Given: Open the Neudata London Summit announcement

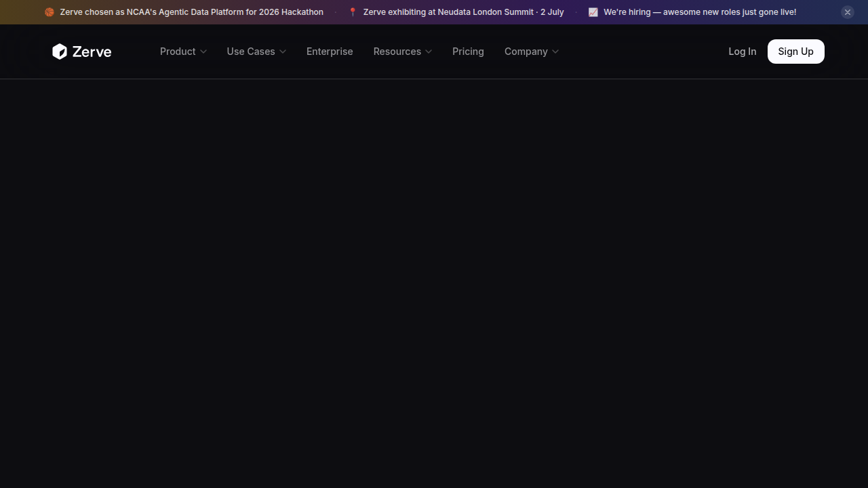Looking at the screenshot, I should 463,12.
